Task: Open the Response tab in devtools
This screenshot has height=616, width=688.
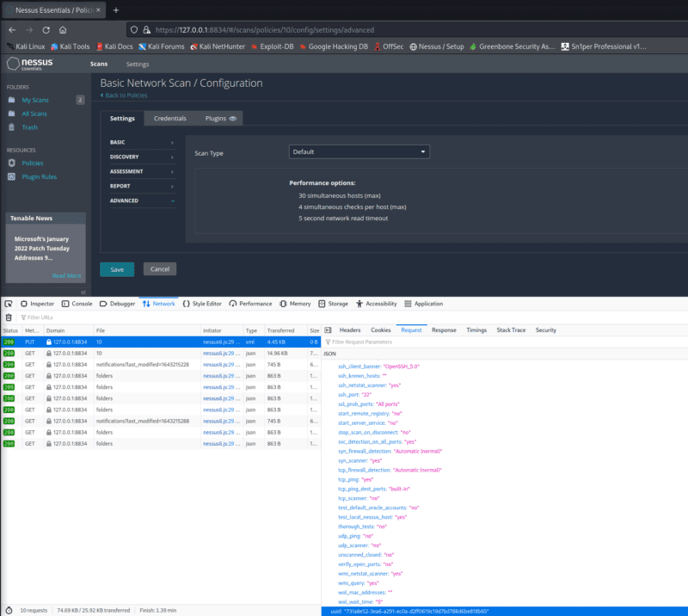Action: (446, 330)
